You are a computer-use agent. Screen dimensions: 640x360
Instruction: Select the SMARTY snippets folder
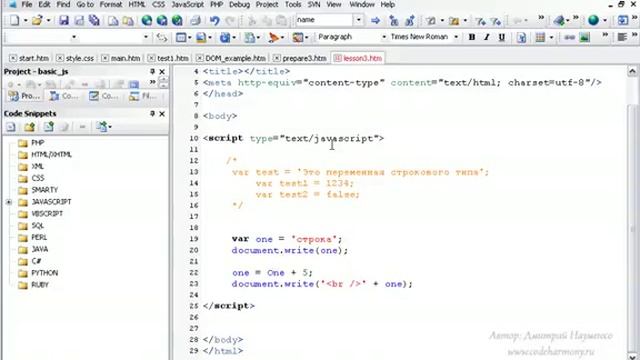(x=44, y=190)
